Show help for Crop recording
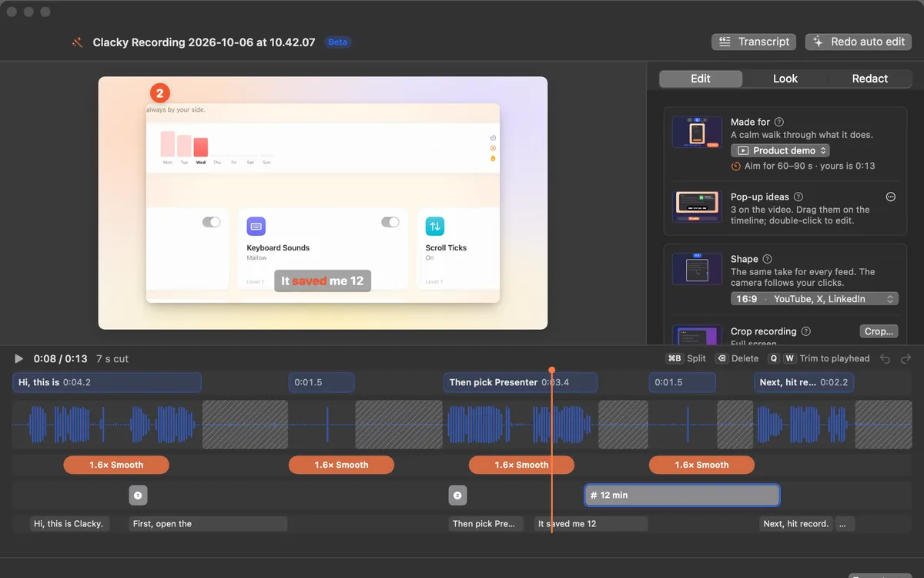 tap(806, 331)
